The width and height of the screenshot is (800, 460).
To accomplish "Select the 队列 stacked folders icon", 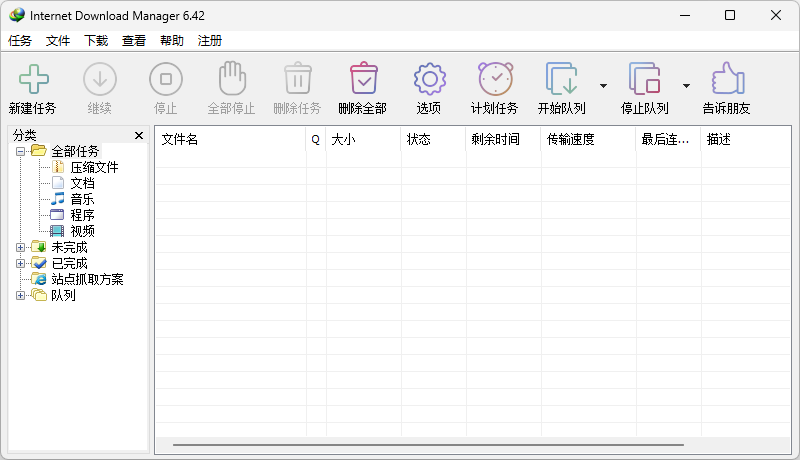I will [x=39, y=295].
